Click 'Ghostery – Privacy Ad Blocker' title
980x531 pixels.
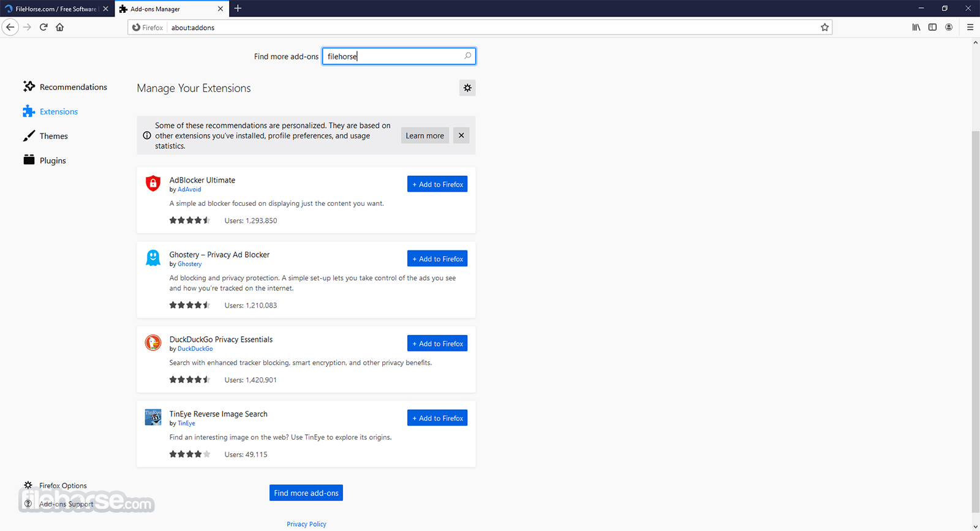(219, 255)
